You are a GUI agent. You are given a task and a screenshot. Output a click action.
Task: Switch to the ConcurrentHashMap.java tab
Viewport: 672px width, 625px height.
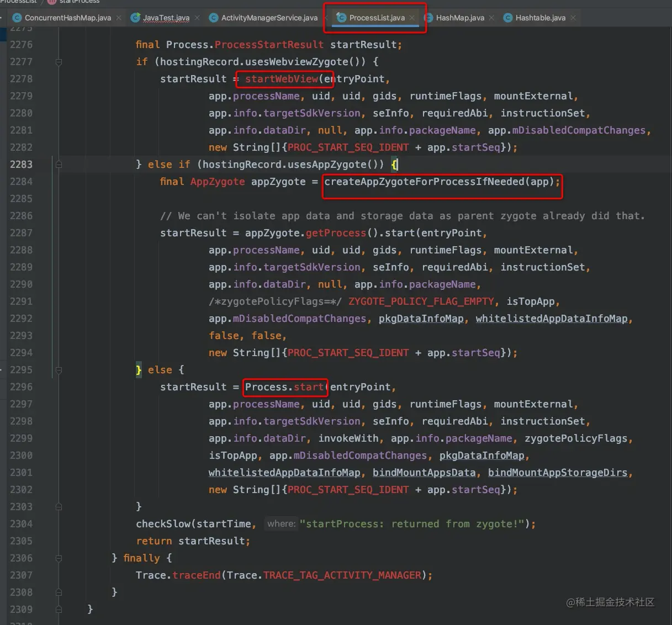(x=68, y=18)
